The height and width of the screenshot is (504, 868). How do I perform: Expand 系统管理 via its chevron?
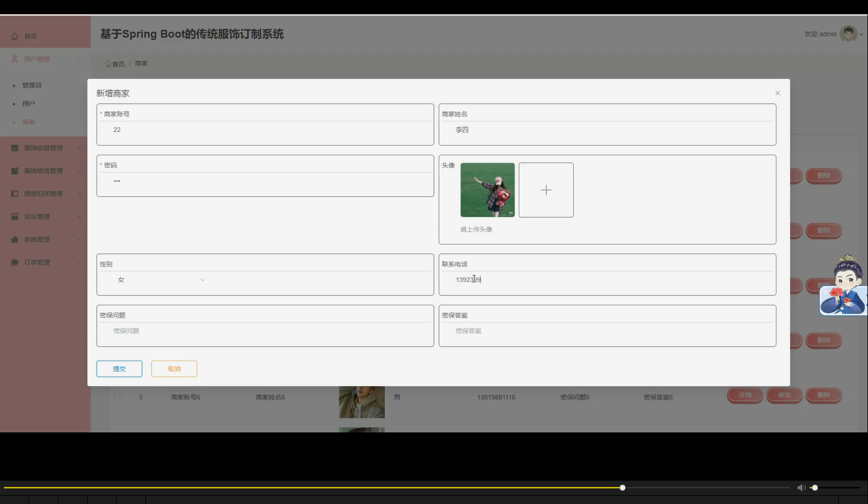(80, 239)
